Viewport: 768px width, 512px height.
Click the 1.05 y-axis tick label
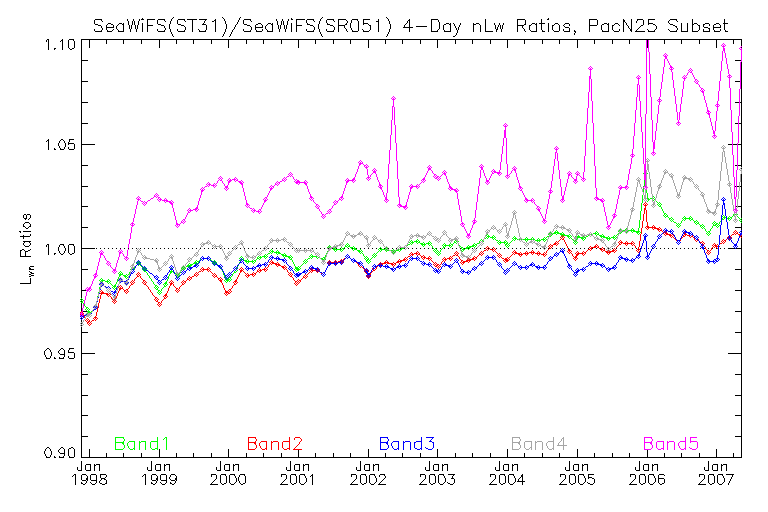point(60,146)
